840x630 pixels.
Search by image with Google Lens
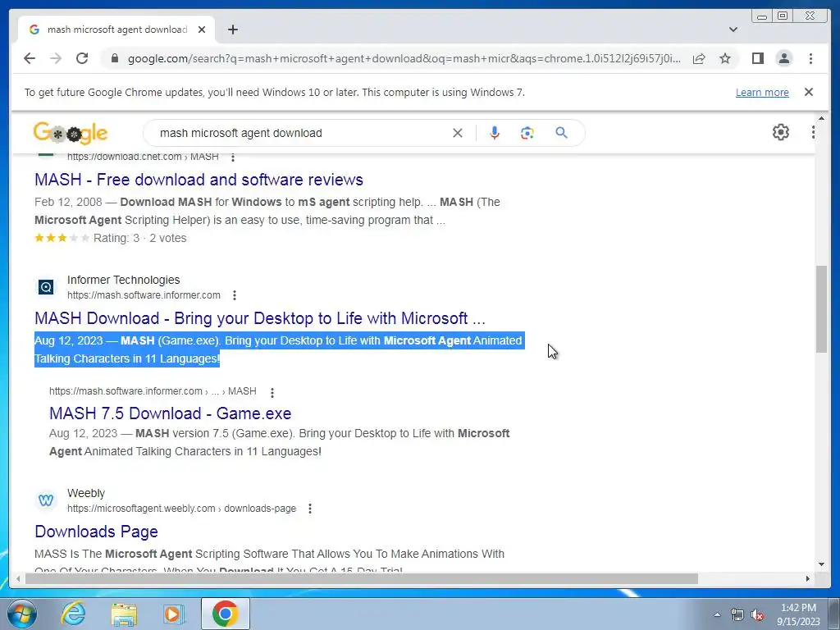(x=527, y=133)
